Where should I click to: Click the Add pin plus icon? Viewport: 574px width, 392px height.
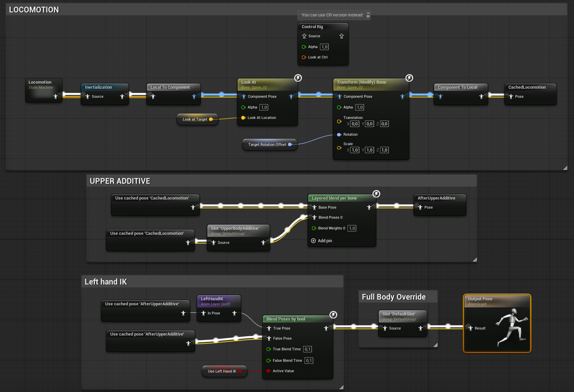tap(313, 241)
